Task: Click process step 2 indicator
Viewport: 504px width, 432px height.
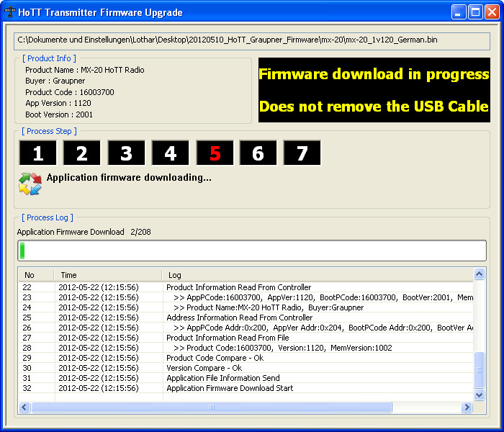Action: pos(81,153)
